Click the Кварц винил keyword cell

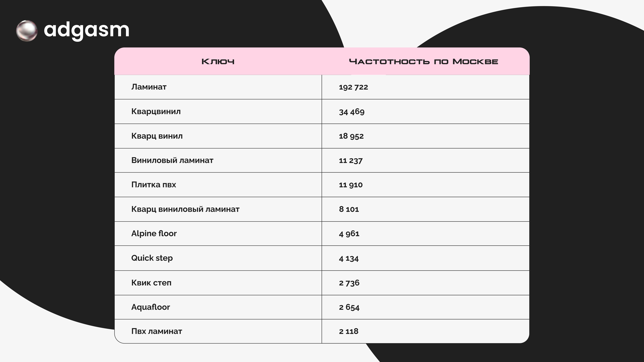pos(157,136)
